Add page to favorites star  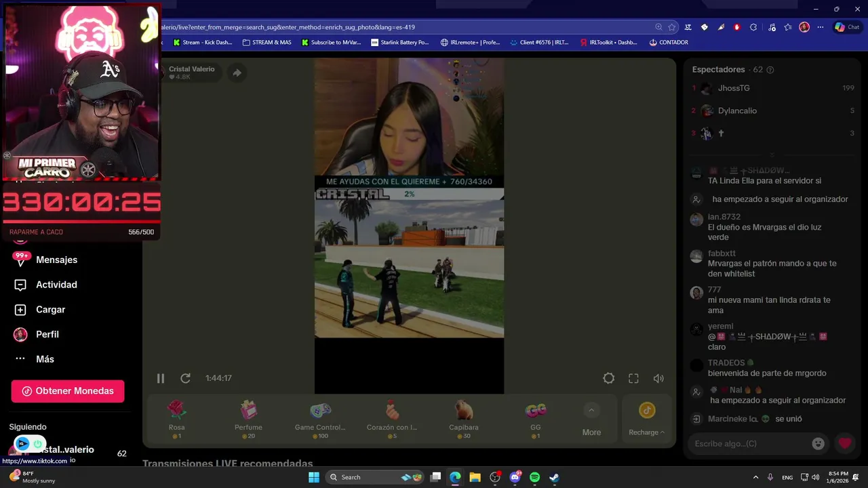pos(671,27)
